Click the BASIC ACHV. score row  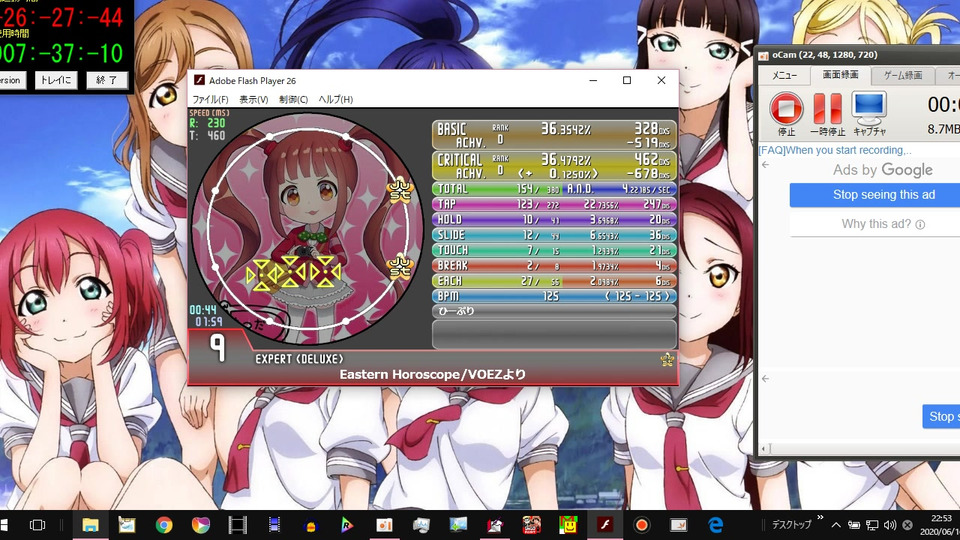point(554,135)
